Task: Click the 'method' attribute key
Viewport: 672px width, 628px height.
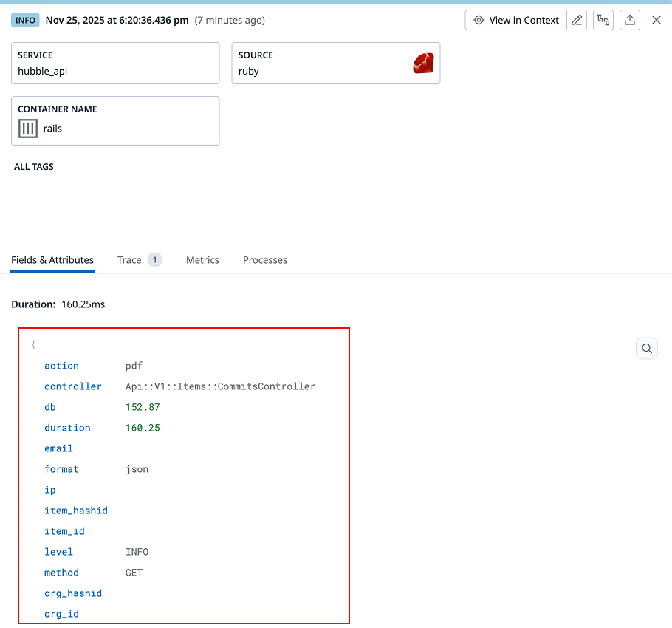Action: pos(62,573)
